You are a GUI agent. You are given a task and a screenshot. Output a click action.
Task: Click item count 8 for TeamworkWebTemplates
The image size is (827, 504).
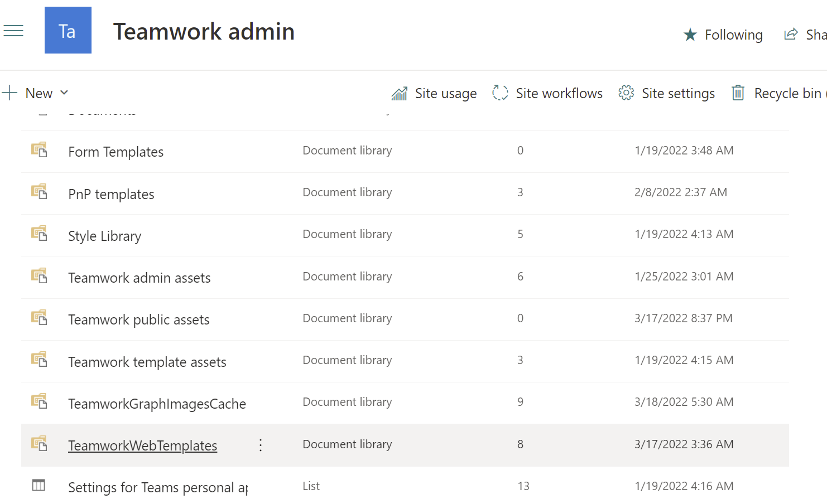tap(520, 444)
